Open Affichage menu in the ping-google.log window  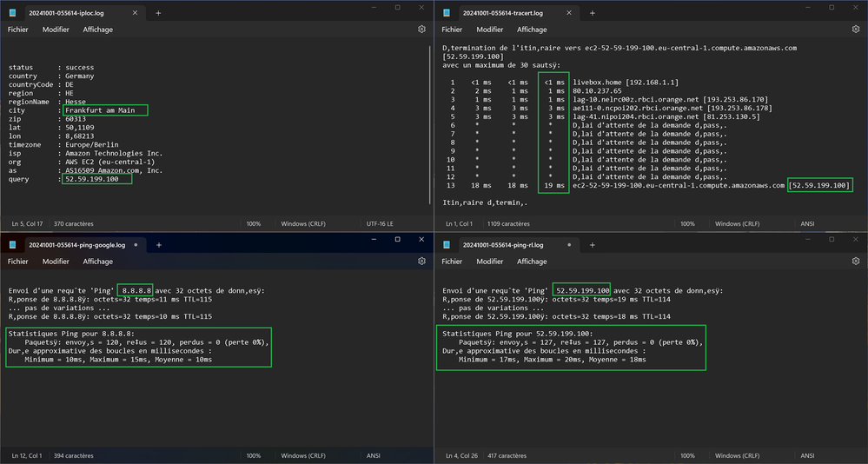[97, 262]
